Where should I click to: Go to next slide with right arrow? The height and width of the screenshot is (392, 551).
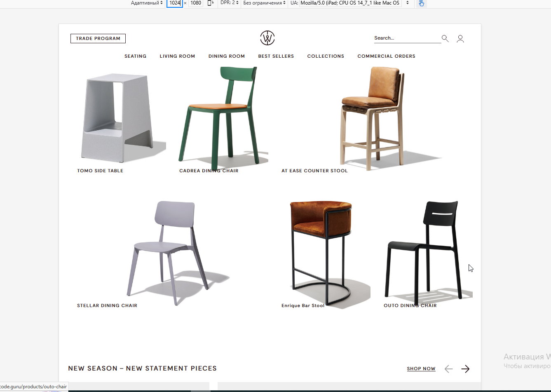click(x=465, y=369)
